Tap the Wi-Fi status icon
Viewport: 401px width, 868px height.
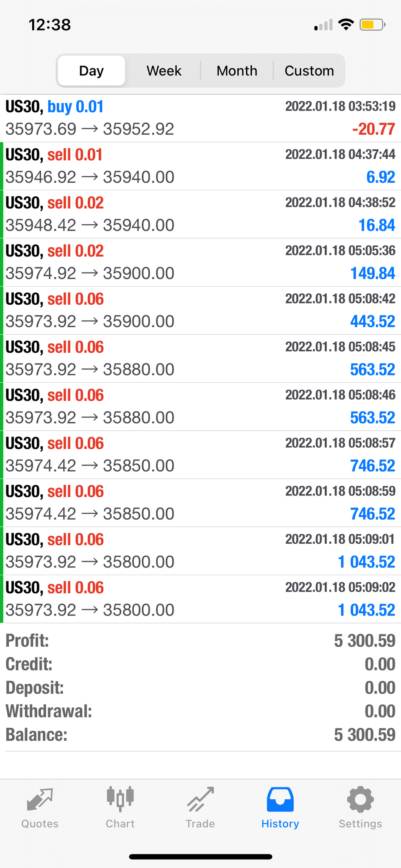coord(346,25)
